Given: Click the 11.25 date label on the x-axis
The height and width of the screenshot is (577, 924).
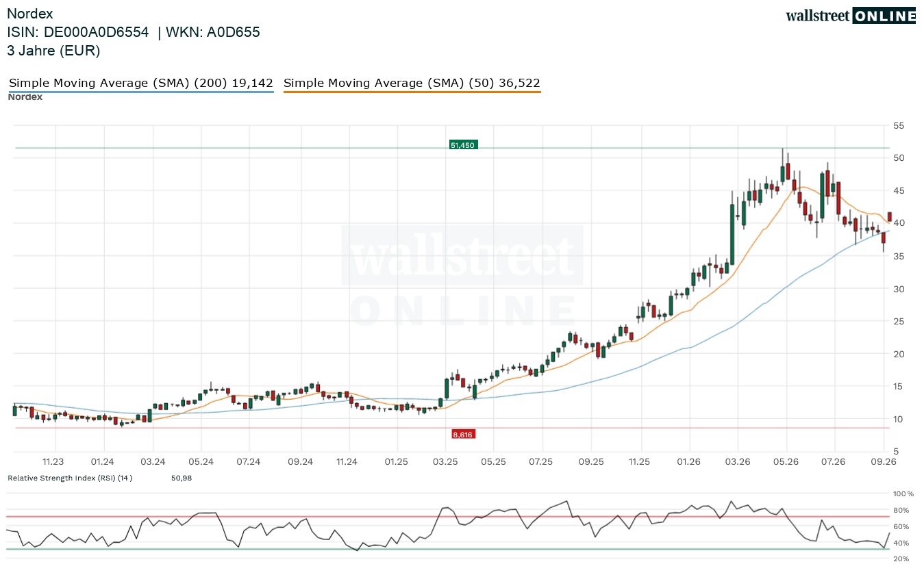Looking at the screenshot, I should 639,462.
